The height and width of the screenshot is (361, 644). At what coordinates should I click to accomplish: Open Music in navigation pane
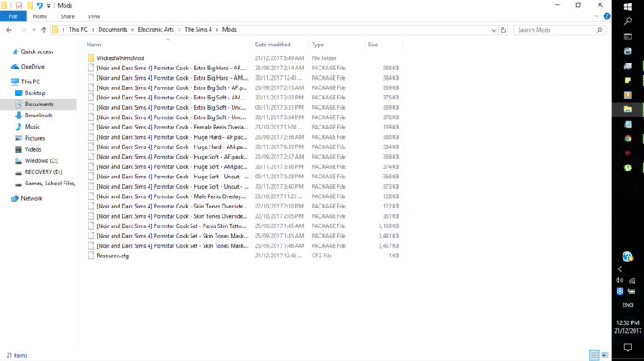coord(32,127)
